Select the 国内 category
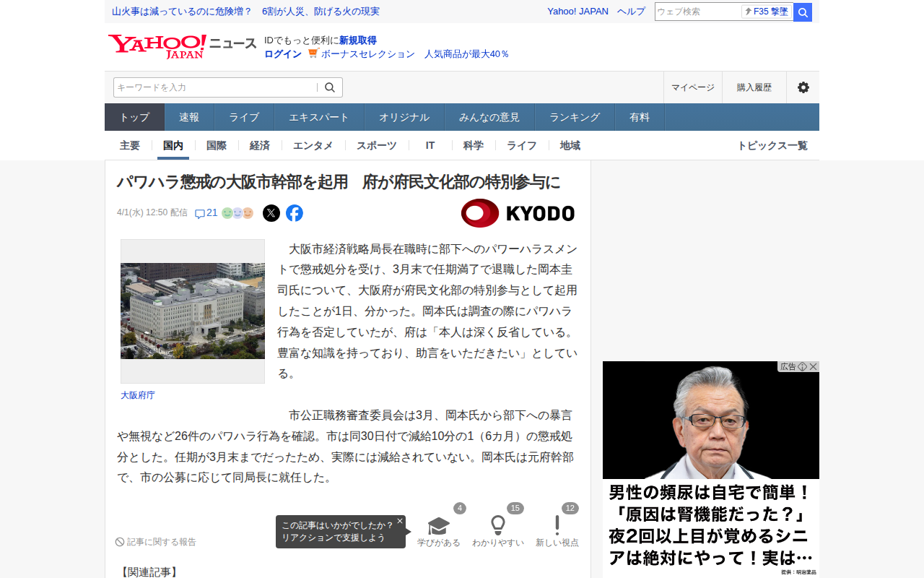This screenshot has width=924, height=578. pyautogui.click(x=173, y=145)
